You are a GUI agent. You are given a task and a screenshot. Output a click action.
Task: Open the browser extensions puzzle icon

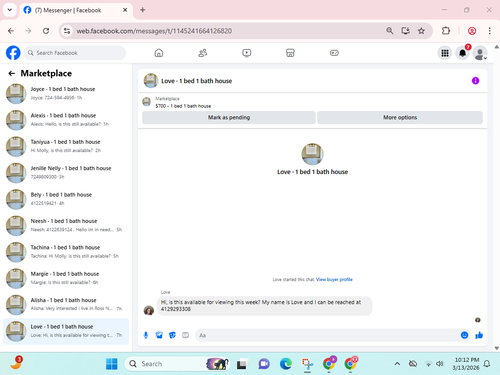[x=446, y=31]
